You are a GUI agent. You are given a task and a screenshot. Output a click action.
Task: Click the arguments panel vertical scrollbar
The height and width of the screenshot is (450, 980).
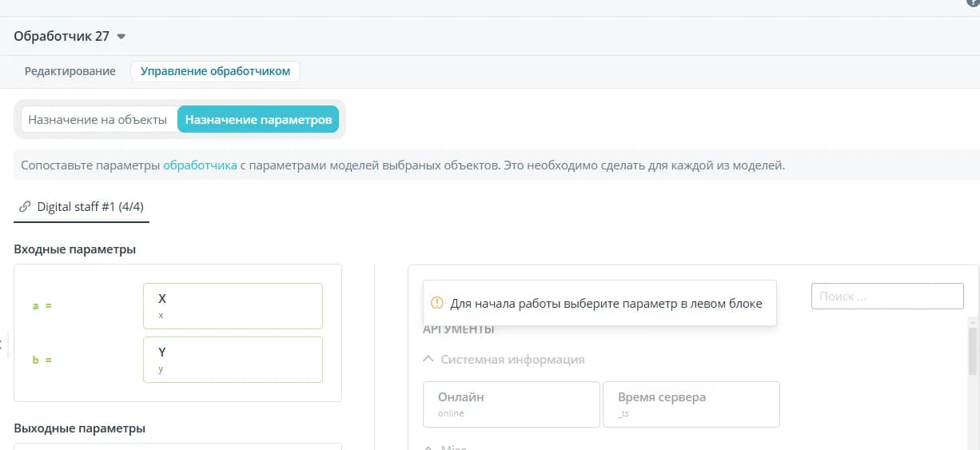tap(973, 350)
